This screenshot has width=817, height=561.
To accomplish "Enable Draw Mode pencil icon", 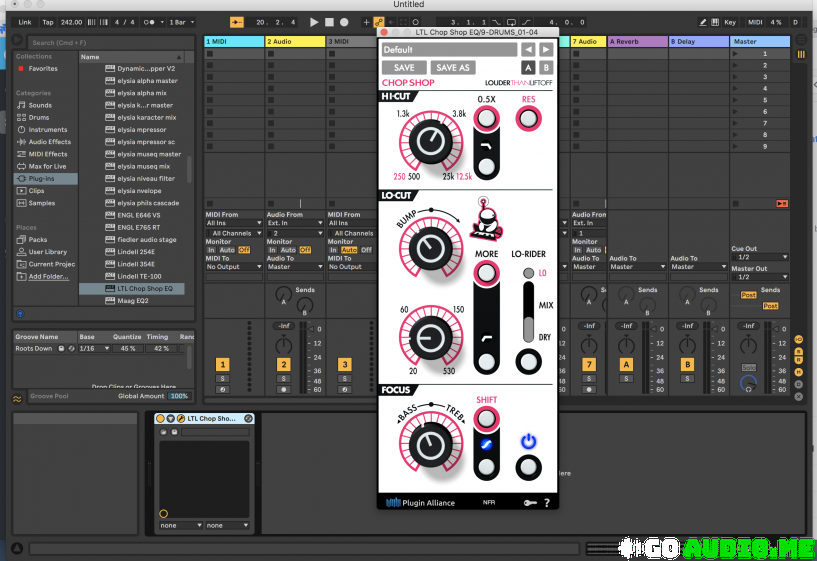I will point(703,22).
